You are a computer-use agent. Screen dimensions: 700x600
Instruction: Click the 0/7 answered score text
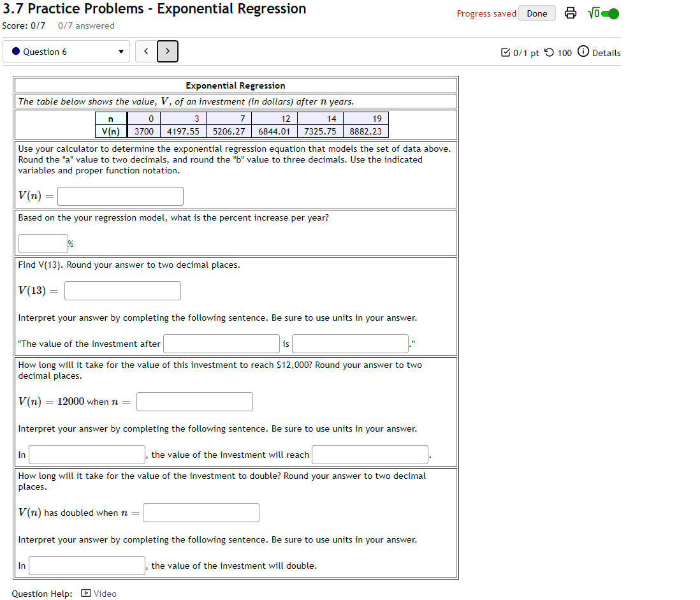coord(86,26)
